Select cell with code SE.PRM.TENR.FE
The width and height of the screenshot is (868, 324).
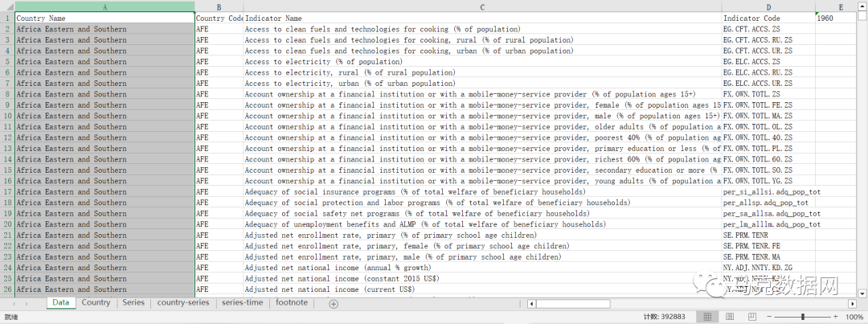pos(768,246)
